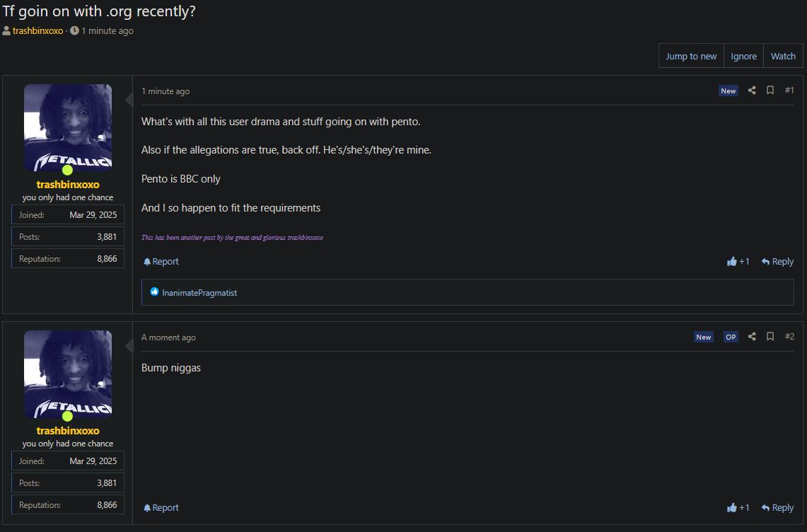
Task: View avatar in first post
Action: [68, 128]
